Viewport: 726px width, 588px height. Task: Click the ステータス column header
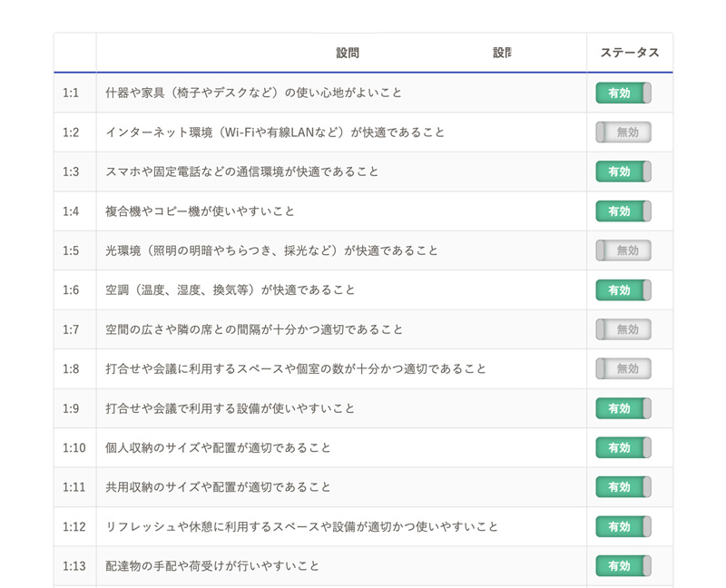coord(629,54)
